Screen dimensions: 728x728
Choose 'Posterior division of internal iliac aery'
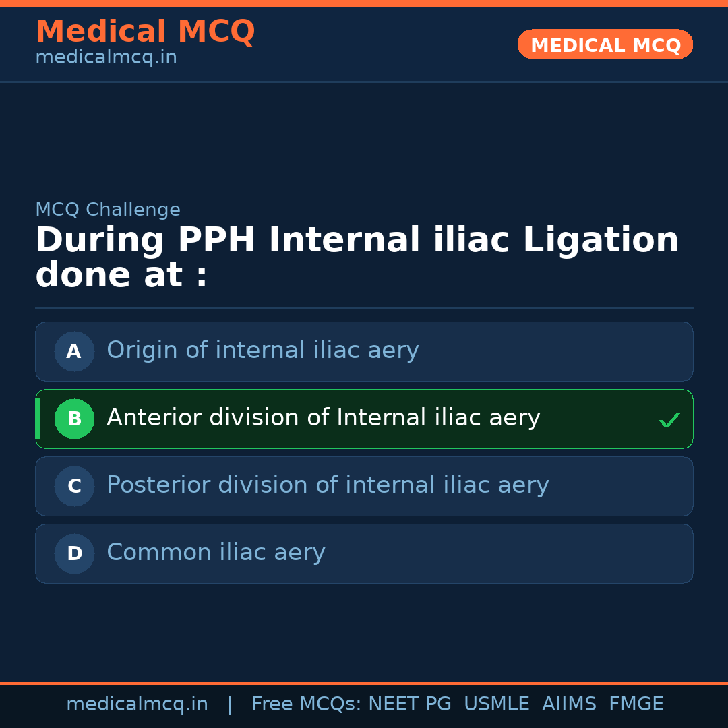(x=328, y=485)
